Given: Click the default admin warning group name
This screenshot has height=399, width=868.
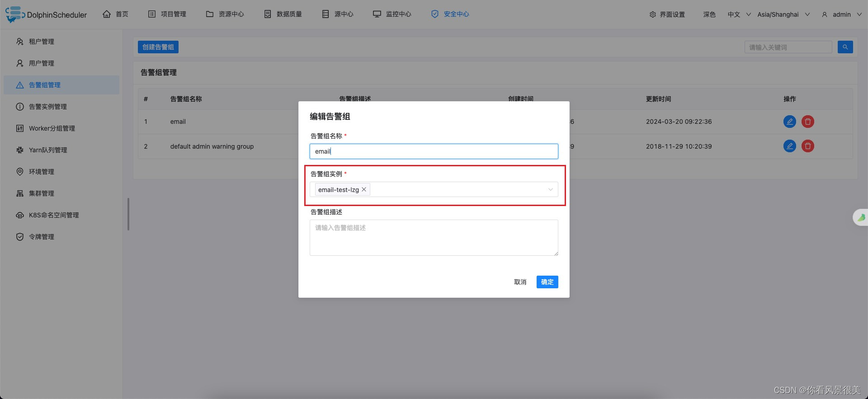Looking at the screenshot, I should [212, 146].
